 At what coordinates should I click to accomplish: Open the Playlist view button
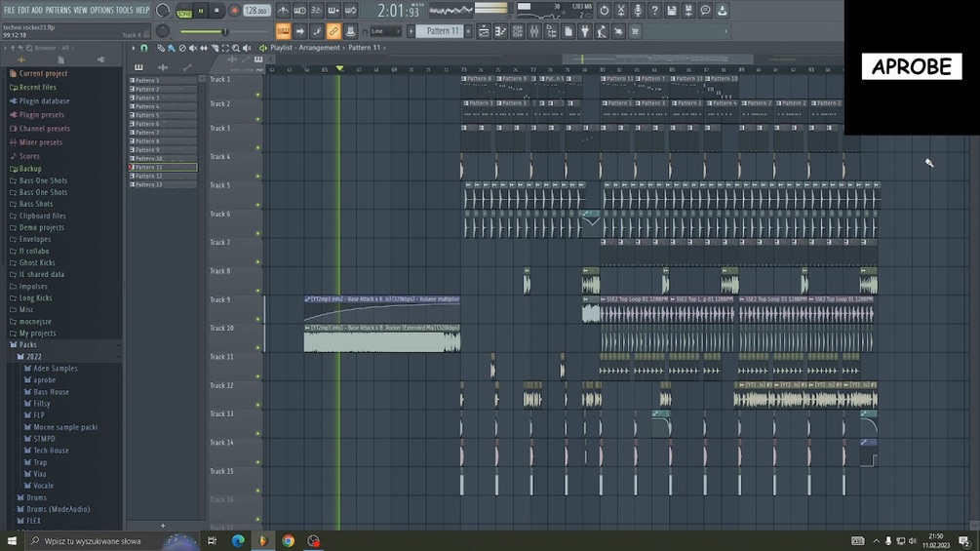(x=484, y=31)
